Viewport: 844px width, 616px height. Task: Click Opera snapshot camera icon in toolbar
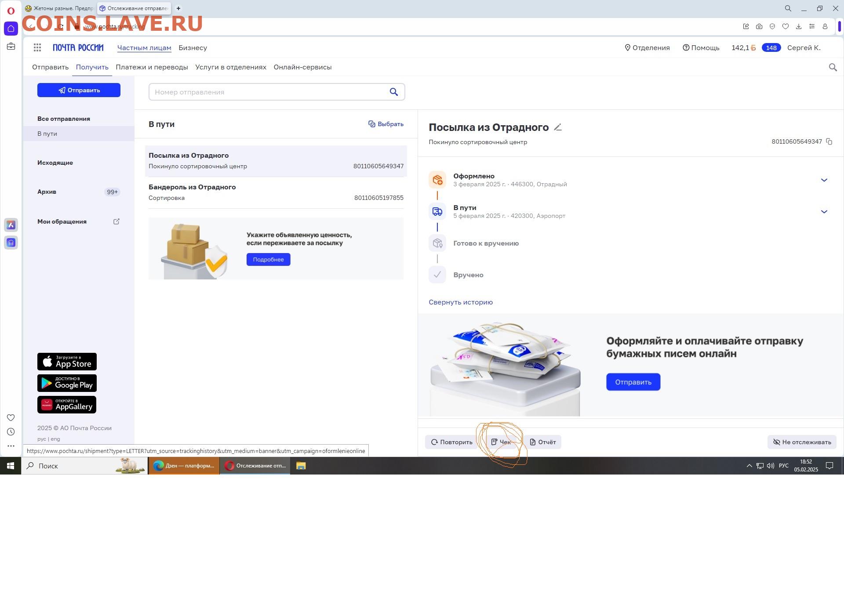pyautogui.click(x=759, y=26)
